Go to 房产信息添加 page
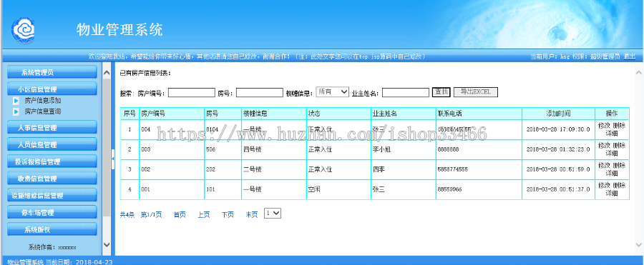 pos(43,100)
